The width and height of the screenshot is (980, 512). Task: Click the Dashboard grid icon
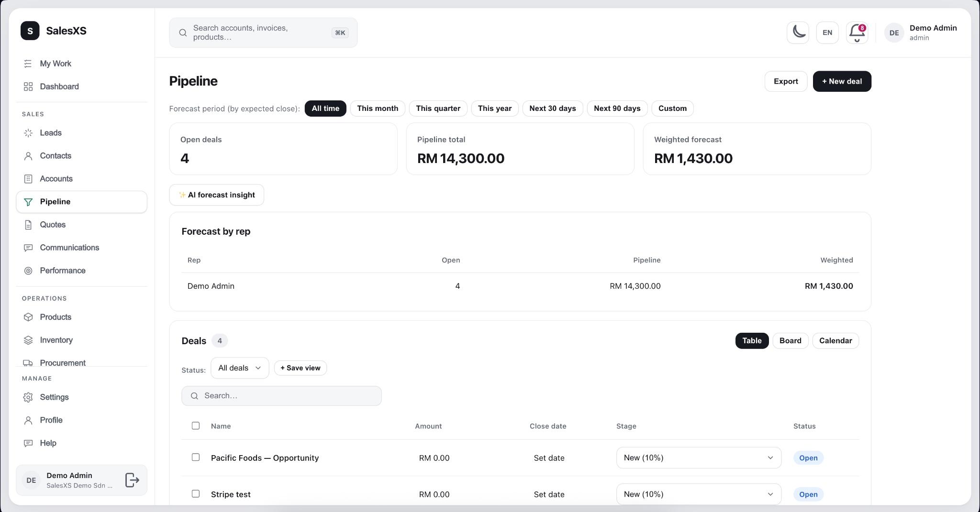pos(28,87)
